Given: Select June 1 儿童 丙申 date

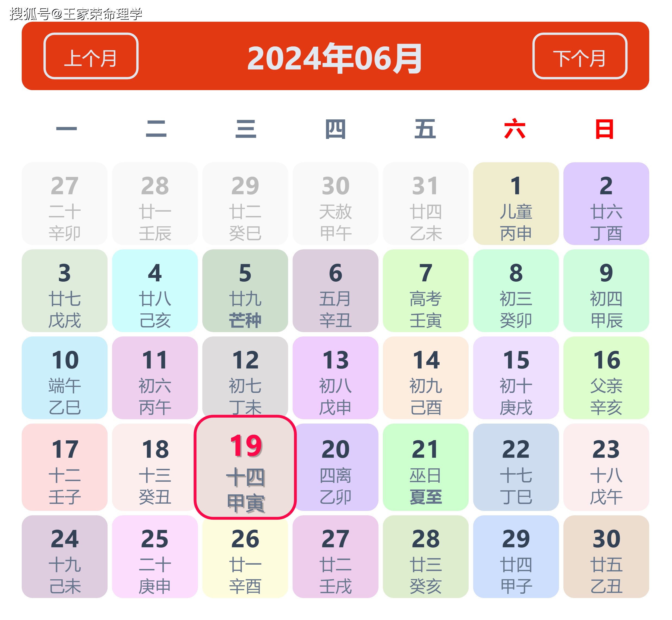Looking at the screenshot, I should 516,204.
